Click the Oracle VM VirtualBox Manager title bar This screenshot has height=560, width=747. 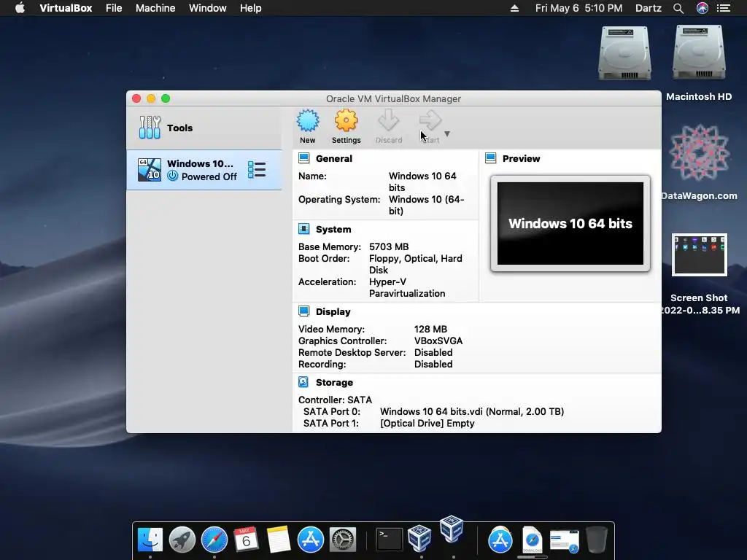pos(393,98)
